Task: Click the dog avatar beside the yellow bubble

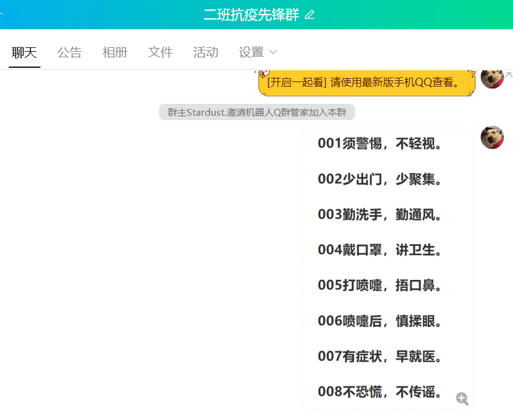Action: [492, 78]
